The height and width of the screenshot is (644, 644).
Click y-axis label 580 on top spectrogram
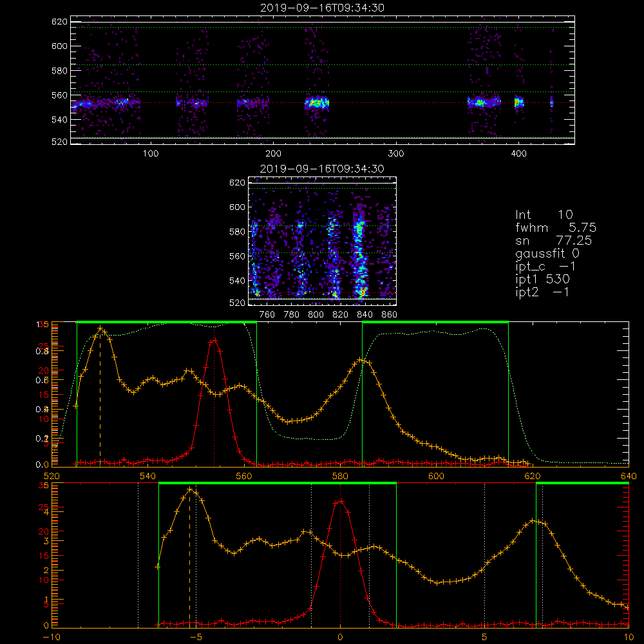[x=59, y=71]
